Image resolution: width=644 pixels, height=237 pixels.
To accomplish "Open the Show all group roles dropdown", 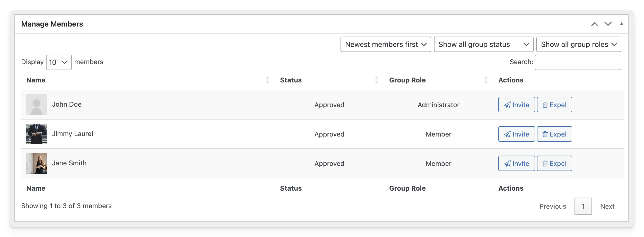I will 579,44.
